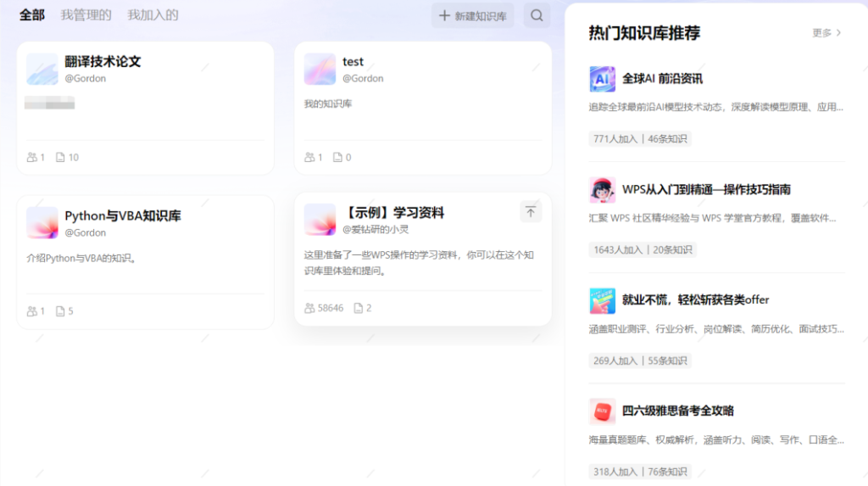The image size is (868, 486).
Task: Click the member icon on test card
Action: 309,158
